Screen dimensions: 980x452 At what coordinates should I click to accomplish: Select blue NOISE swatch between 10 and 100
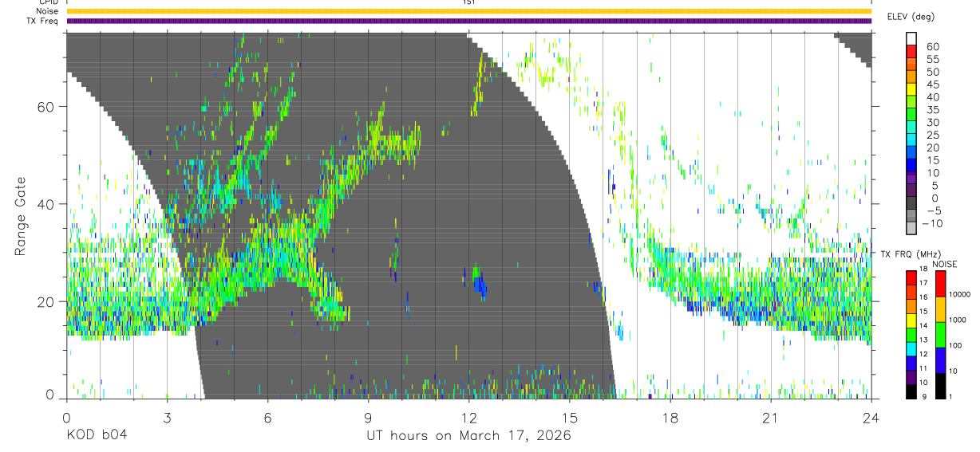[x=939, y=360]
